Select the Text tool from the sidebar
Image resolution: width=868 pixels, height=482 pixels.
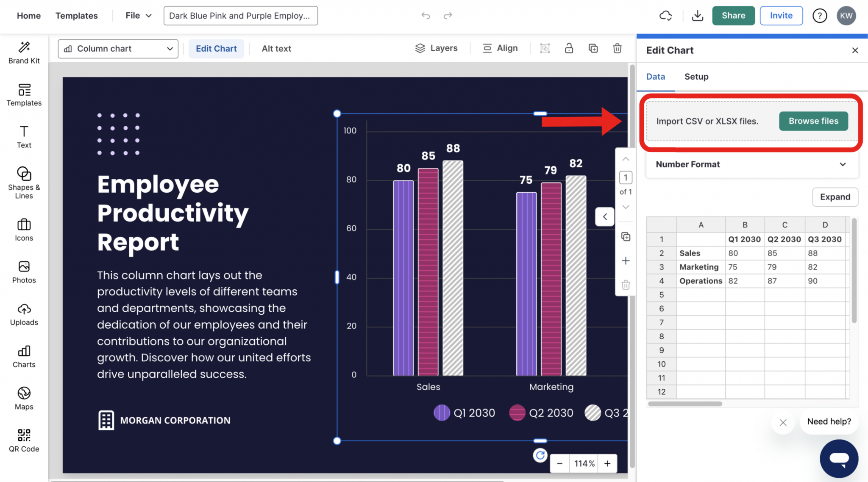click(24, 136)
